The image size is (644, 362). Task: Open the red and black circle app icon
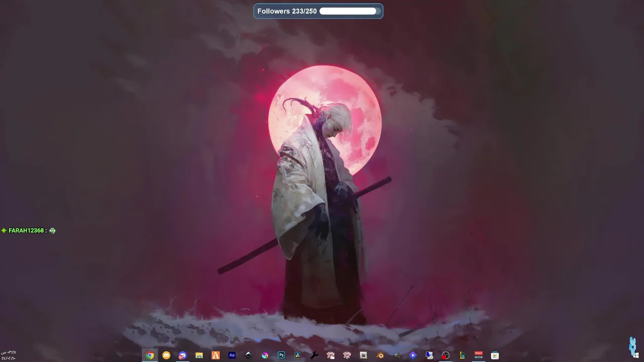click(x=445, y=355)
